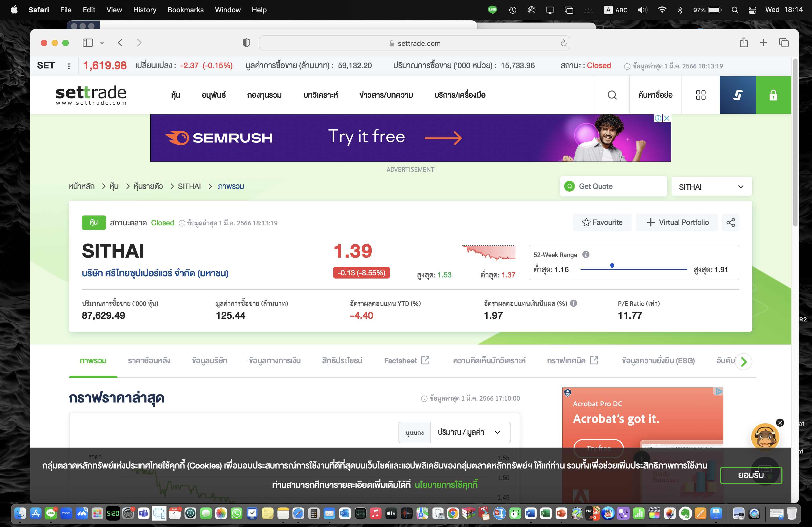Viewport: 812px width, 527px height.
Task: Open the ข้อมูลความยั่งยืน (ESG) tab
Action: 658,361
